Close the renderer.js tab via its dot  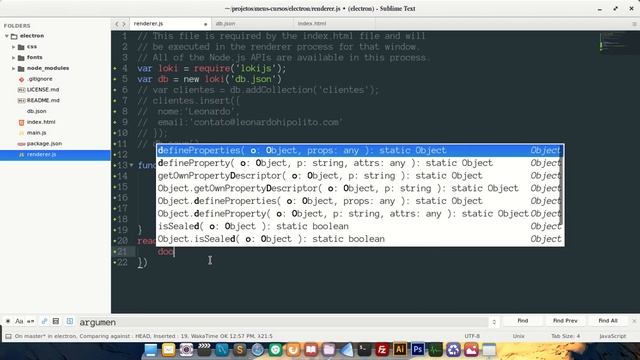click(x=205, y=24)
